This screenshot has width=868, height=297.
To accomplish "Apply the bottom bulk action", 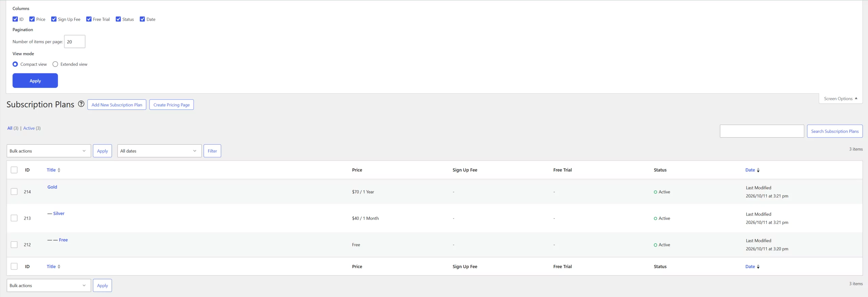I will pyautogui.click(x=102, y=285).
